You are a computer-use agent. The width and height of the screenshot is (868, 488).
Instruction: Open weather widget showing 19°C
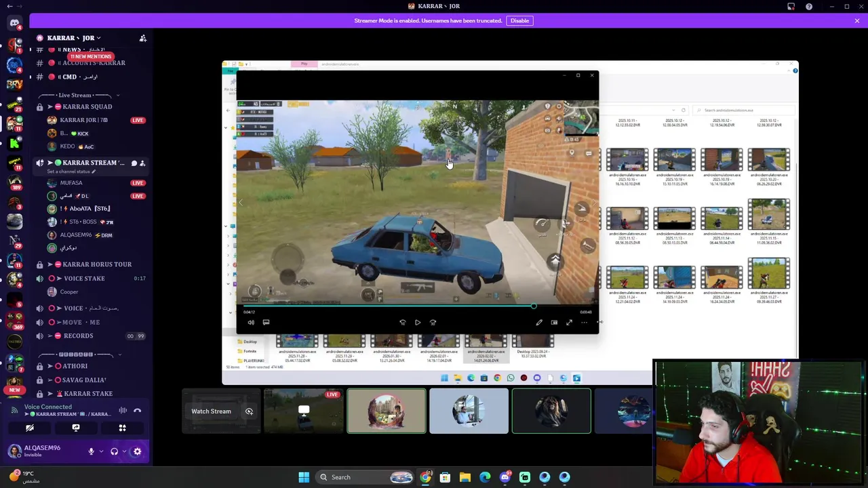[x=24, y=477]
